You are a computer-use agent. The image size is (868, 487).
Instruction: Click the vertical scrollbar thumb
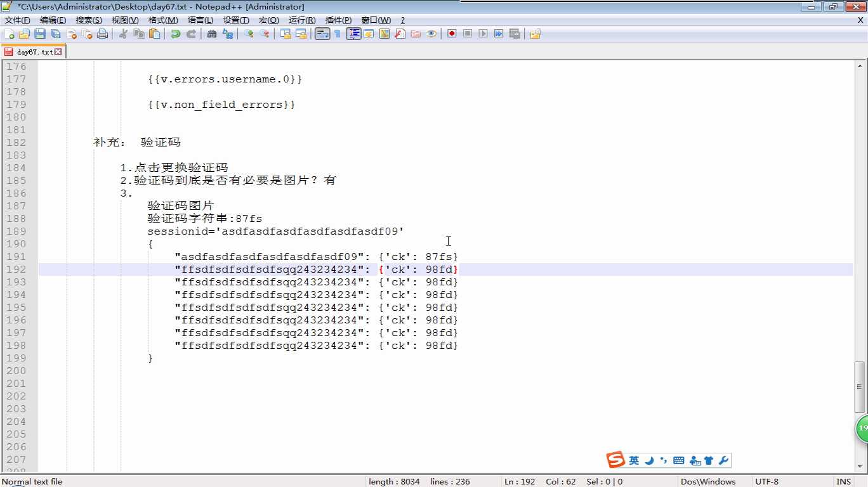click(x=860, y=387)
